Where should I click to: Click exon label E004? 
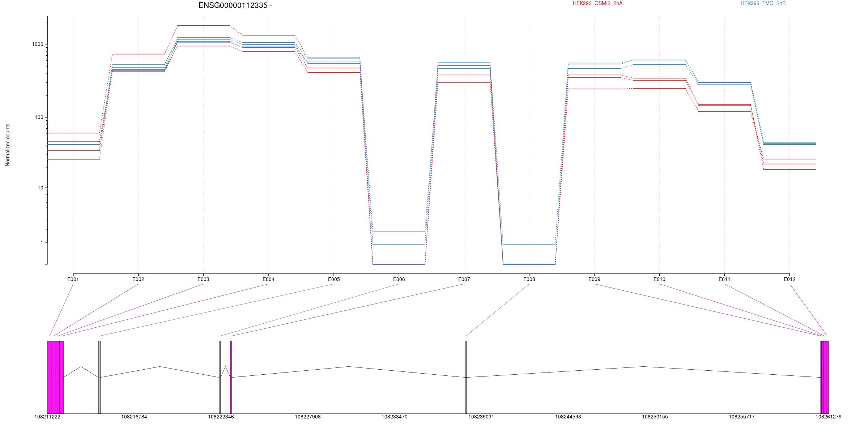tap(268, 279)
